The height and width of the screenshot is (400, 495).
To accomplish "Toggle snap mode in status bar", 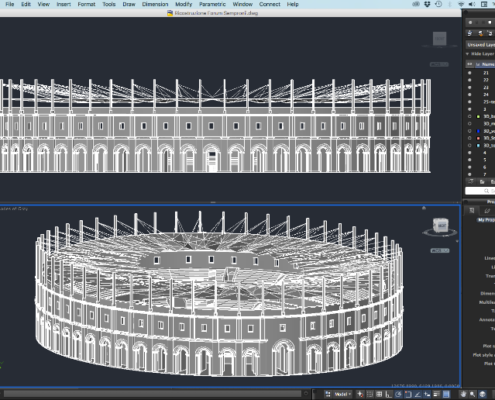I will pos(370,394).
